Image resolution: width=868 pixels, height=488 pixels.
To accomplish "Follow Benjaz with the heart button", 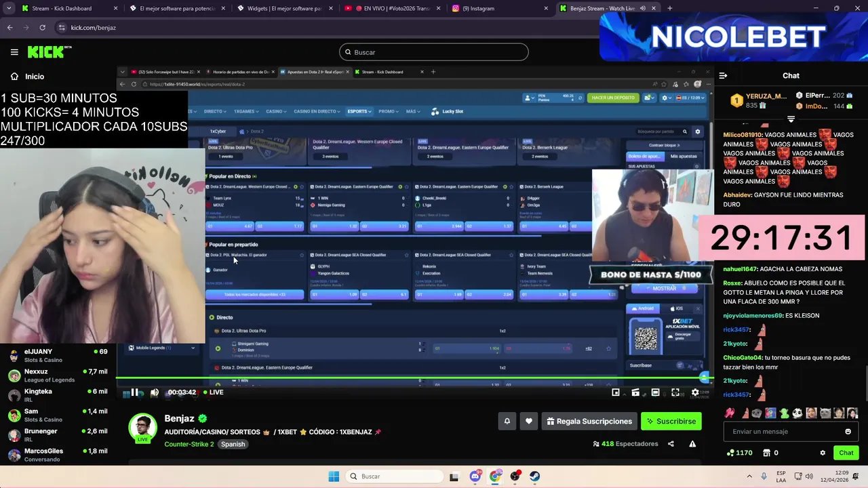I will click(529, 422).
